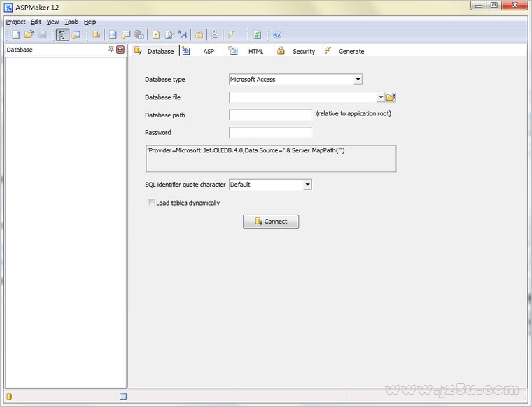Open the Database type dropdown
This screenshot has width=532, height=407.
click(358, 79)
